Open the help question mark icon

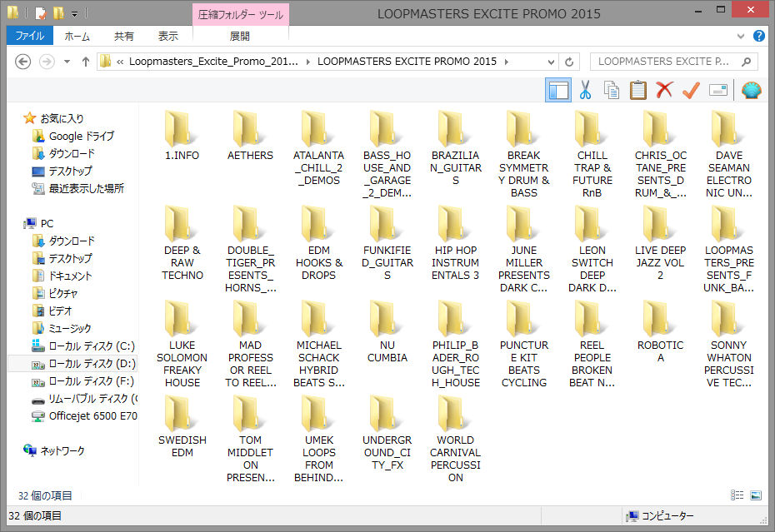[x=758, y=36]
